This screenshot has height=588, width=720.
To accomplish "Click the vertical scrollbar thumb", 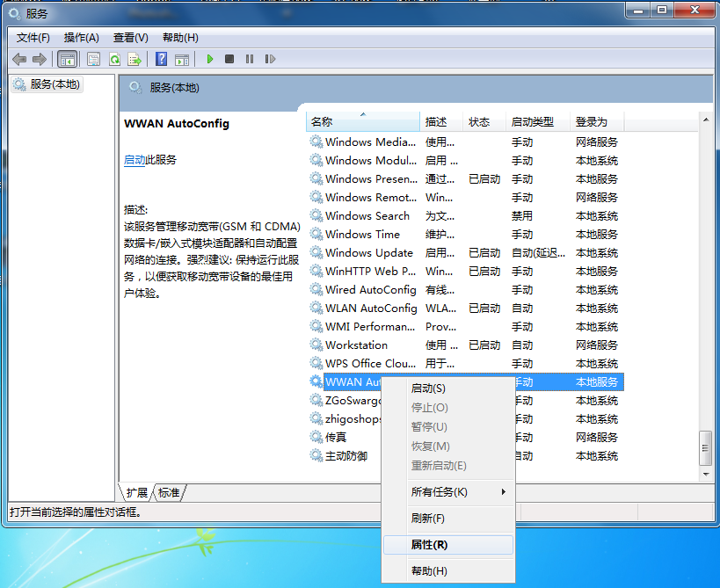I will 706,448.
